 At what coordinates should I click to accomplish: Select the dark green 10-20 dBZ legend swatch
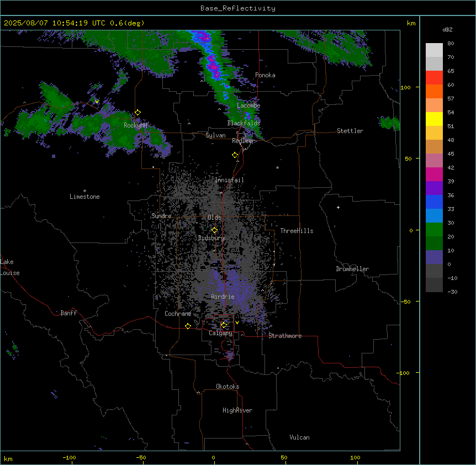[x=434, y=244]
